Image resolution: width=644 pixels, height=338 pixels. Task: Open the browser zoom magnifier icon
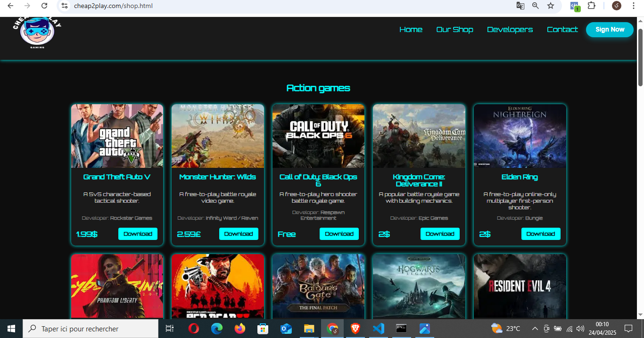(535, 6)
